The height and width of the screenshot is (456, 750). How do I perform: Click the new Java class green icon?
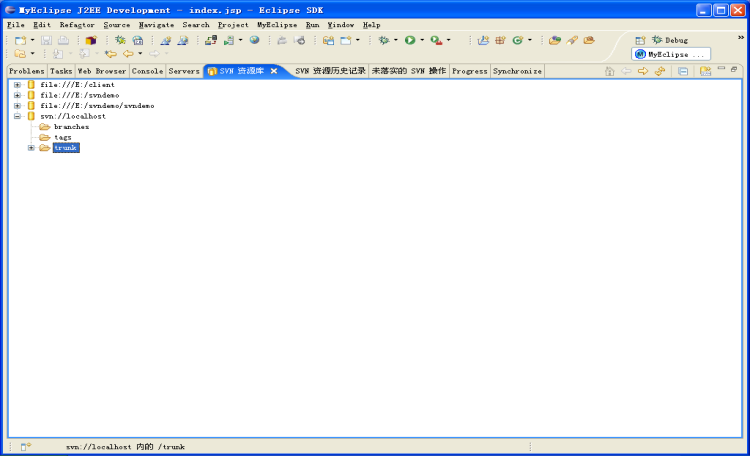click(x=518, y=41)
